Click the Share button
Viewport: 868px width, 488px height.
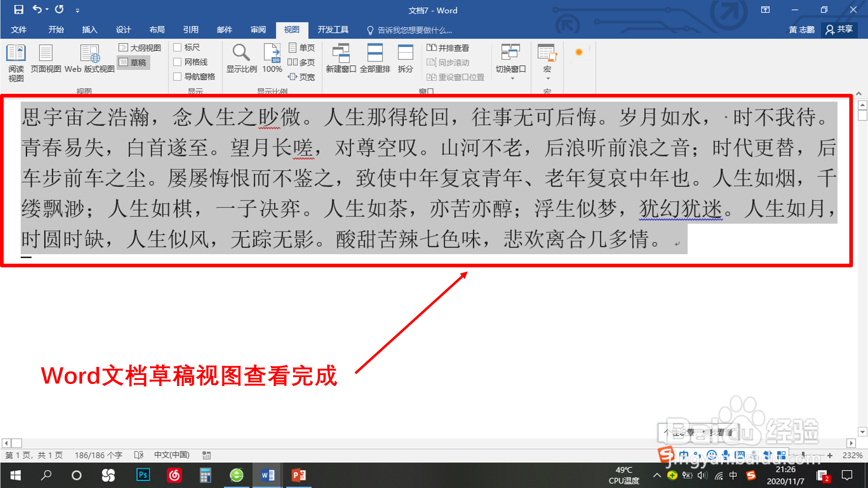pos(840,30)
